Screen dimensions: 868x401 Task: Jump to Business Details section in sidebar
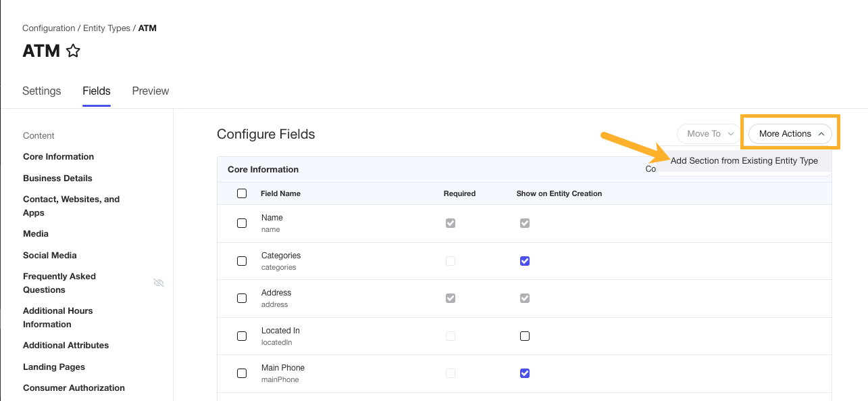pyautogui.click(x=57, y=179)
